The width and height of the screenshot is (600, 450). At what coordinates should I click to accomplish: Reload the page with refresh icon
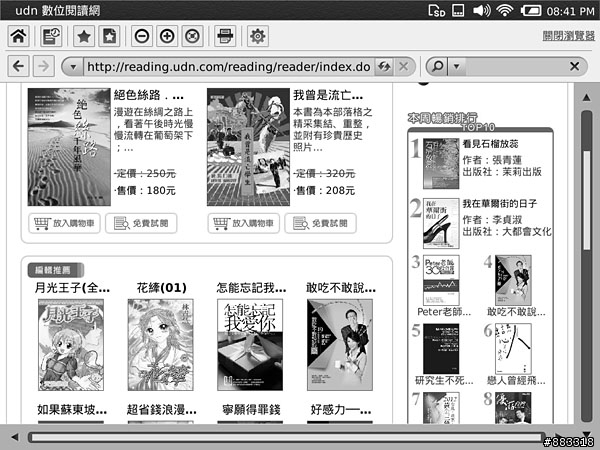point(384,67)
